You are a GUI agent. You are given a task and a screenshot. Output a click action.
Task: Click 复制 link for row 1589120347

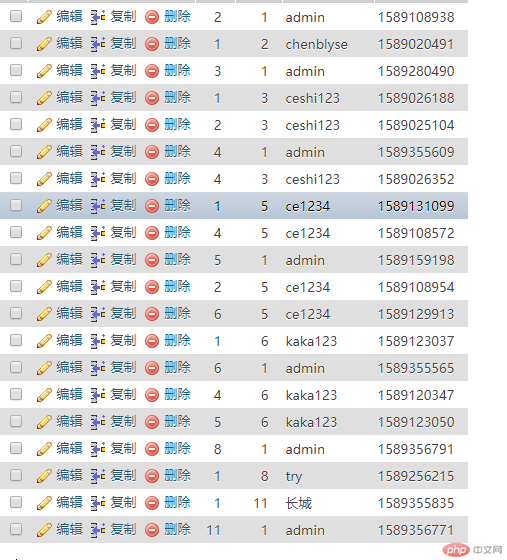(123, 394)
